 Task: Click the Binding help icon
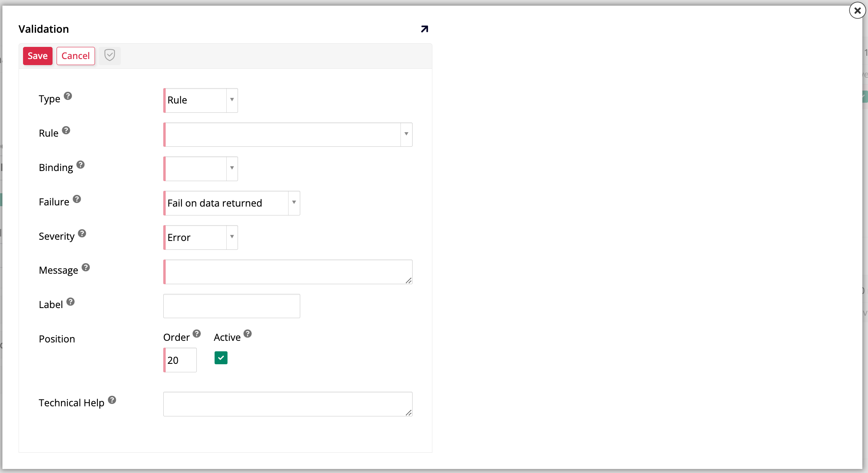80,165
